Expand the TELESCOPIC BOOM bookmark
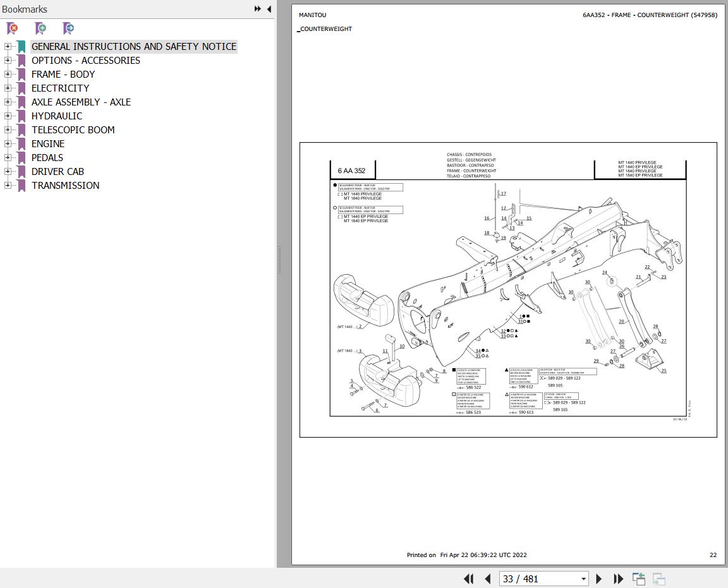Viewport: 728px width, 588px height. pyautogui.click(x=7, y=129)
